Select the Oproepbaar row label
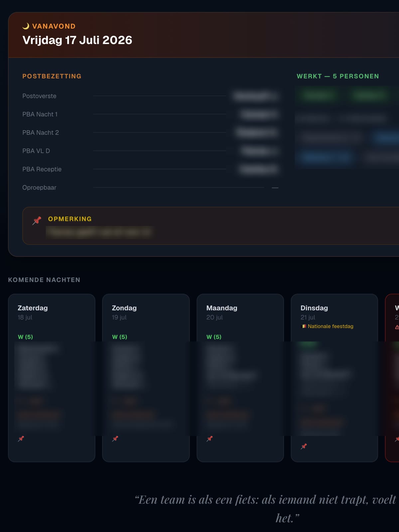The height and width of the screenshot is (532, 399). (x=39, y=188)
